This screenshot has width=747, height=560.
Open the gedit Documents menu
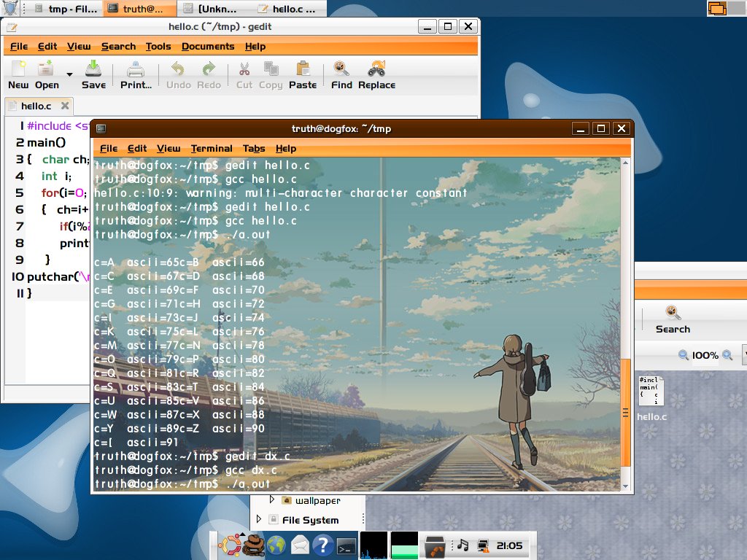tap(208, 47)
